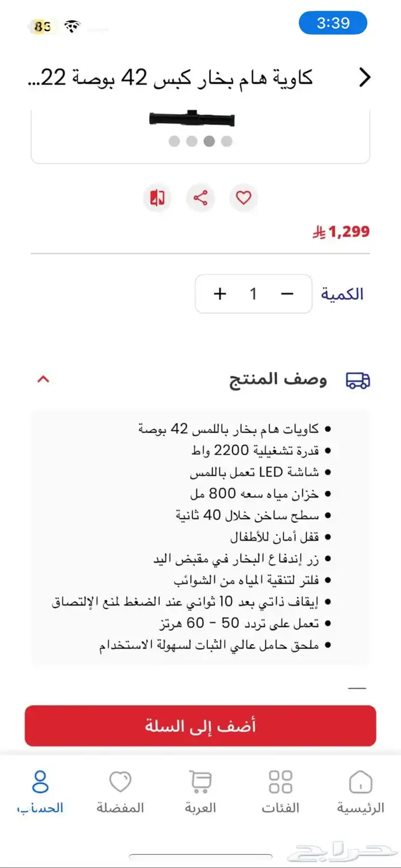Open your account via the الحساب icon
The width and height of the screenshot is (401, 868).
click(x=39, y=791)
